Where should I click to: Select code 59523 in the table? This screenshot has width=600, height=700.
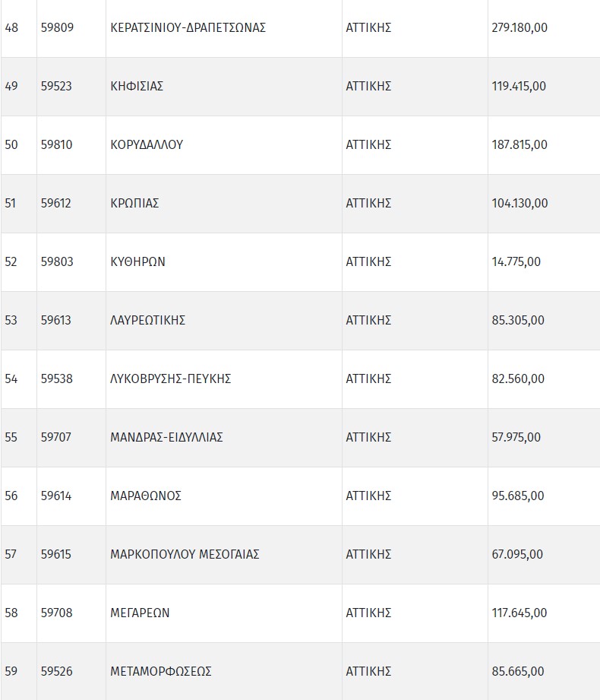click(56, 87)
